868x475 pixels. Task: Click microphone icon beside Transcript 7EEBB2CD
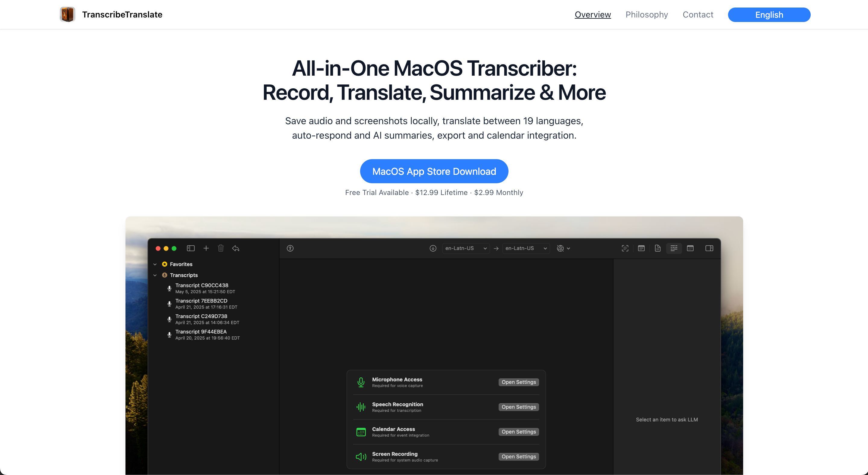169,304
